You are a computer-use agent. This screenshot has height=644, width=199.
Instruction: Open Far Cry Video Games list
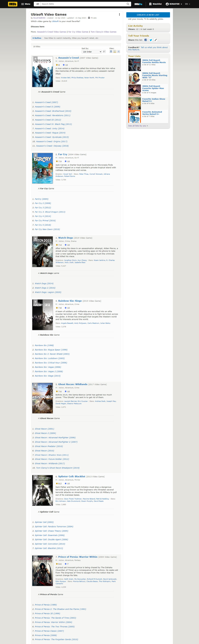coord(78,32)
